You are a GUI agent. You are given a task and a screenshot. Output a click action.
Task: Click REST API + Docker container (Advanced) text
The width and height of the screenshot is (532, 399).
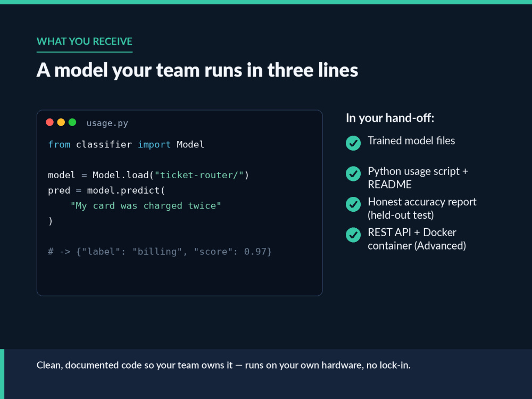point(417,239)
